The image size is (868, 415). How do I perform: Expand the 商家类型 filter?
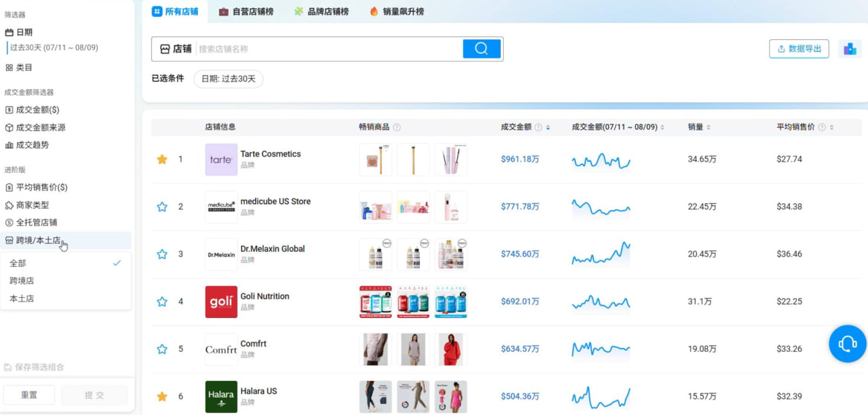pos(27,205)
